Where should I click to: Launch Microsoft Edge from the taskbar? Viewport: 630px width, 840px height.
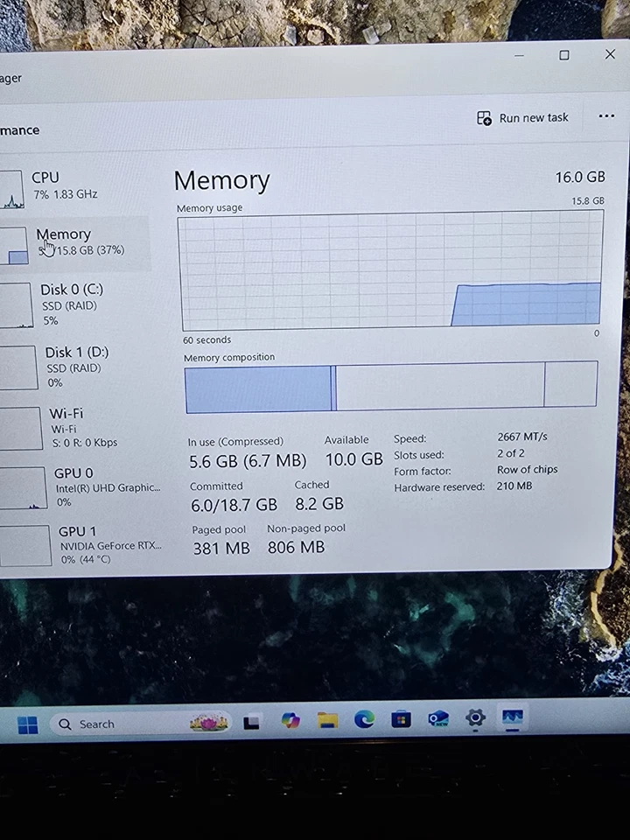[x=364, y=719]
